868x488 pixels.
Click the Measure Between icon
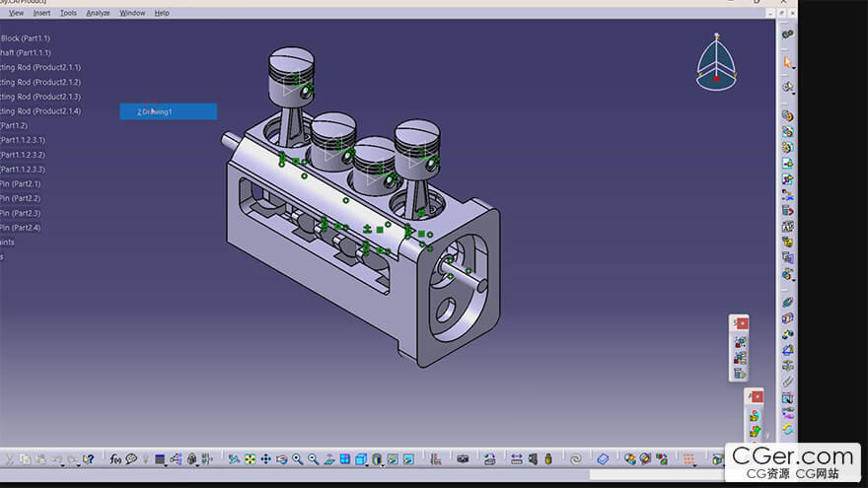(517, 459)
